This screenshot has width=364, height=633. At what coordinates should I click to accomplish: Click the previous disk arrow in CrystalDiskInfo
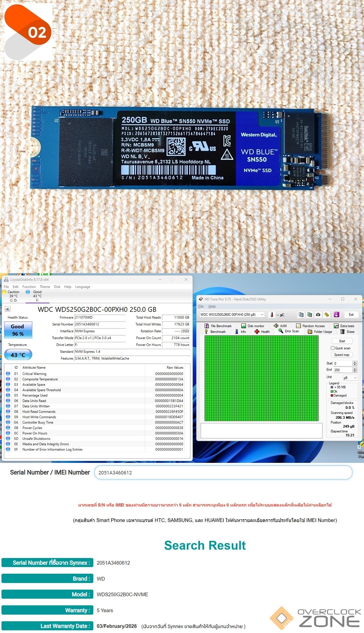8,309
